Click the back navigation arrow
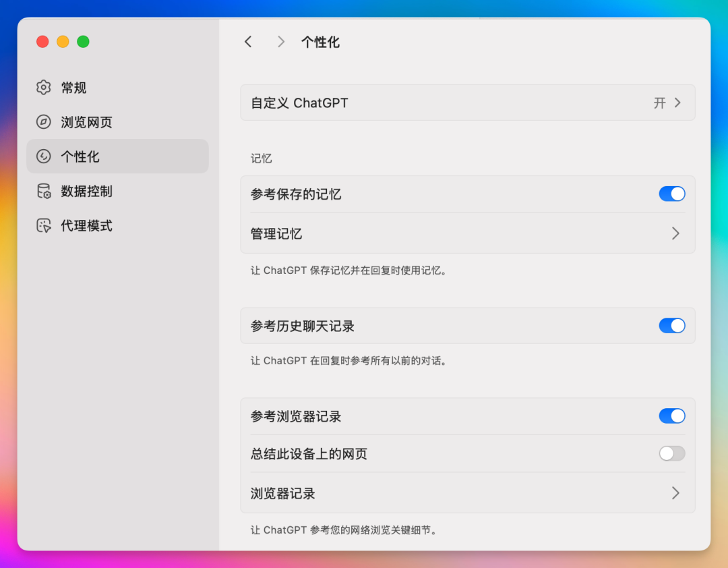The image size is (728, 568). point(247,41)
